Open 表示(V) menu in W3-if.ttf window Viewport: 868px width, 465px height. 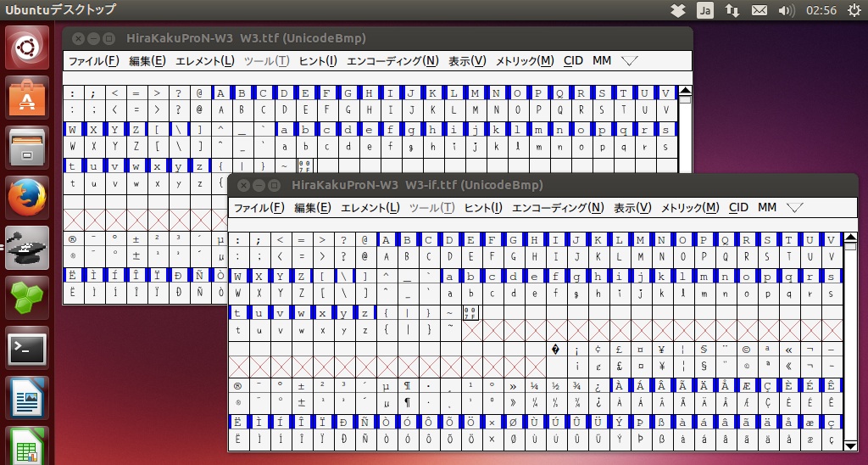tap(632, 208)
